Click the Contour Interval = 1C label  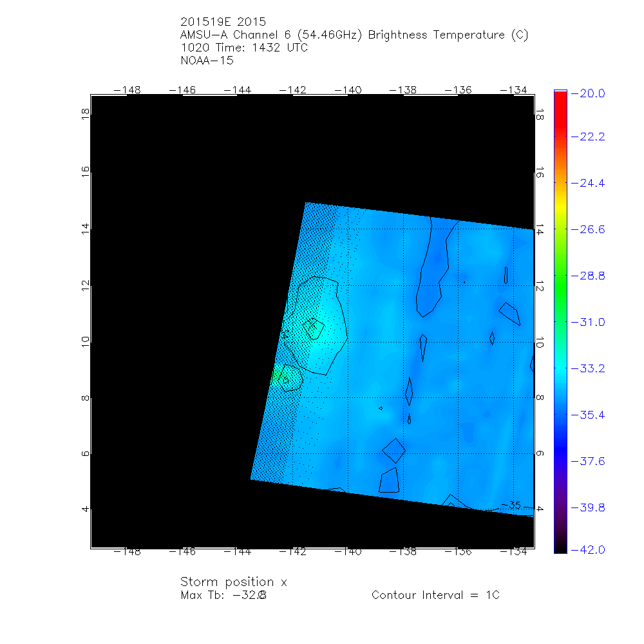point(435,595)
